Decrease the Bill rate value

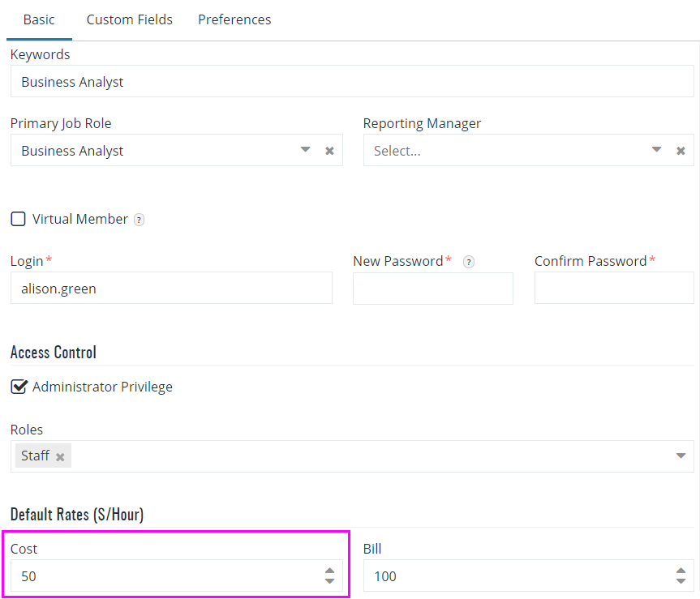pos(681,580)
